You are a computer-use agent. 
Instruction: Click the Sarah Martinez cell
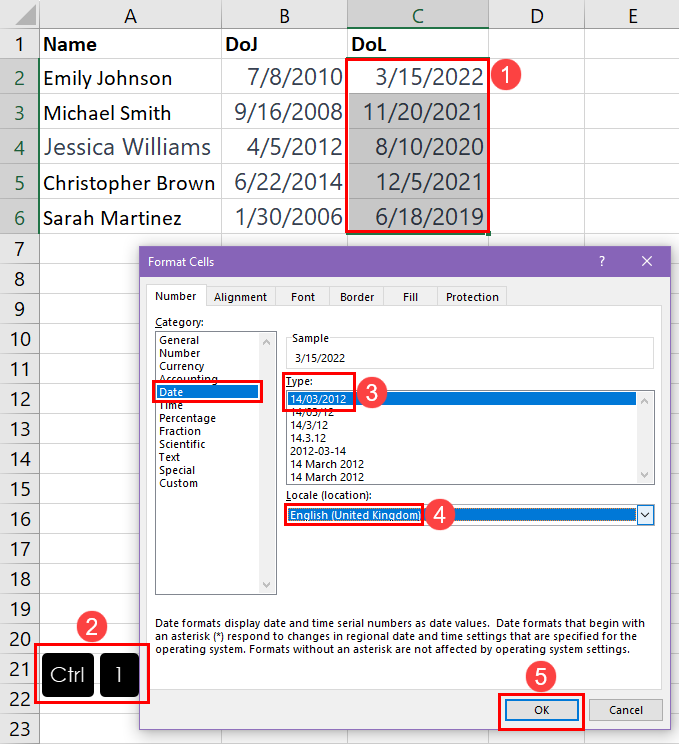pos(130,217)
